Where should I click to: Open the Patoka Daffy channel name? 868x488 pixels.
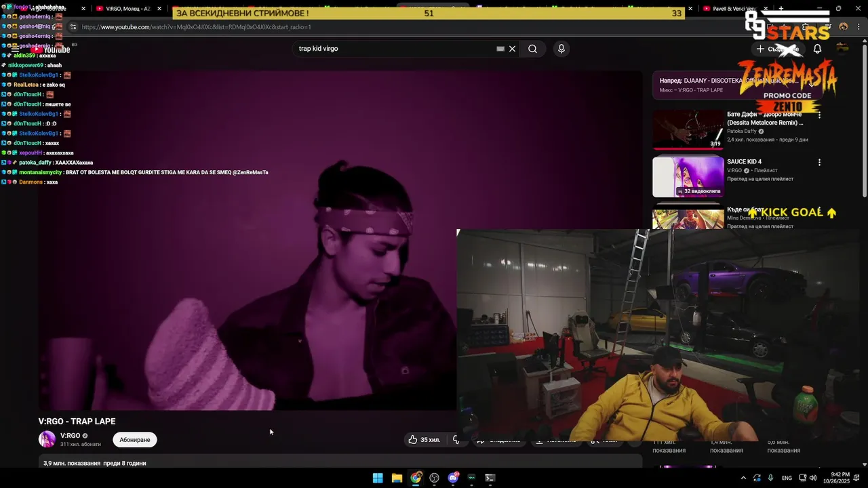point(741,131)
